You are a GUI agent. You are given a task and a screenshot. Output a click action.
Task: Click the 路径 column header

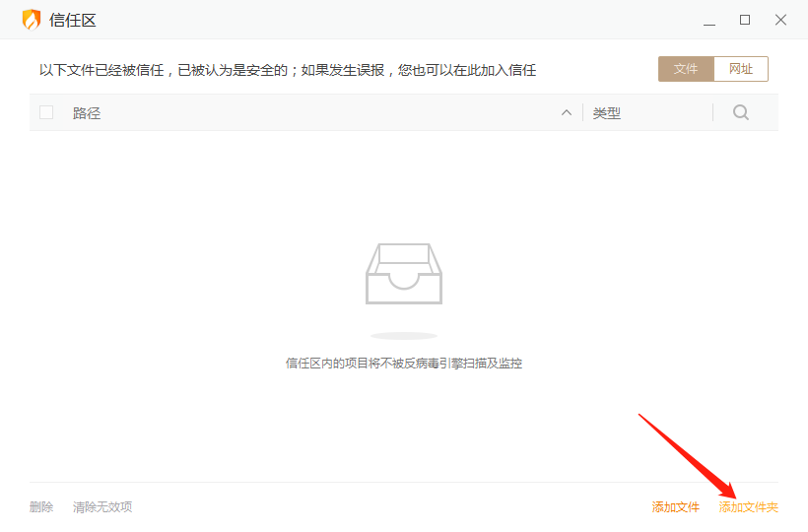click(87, 113)
